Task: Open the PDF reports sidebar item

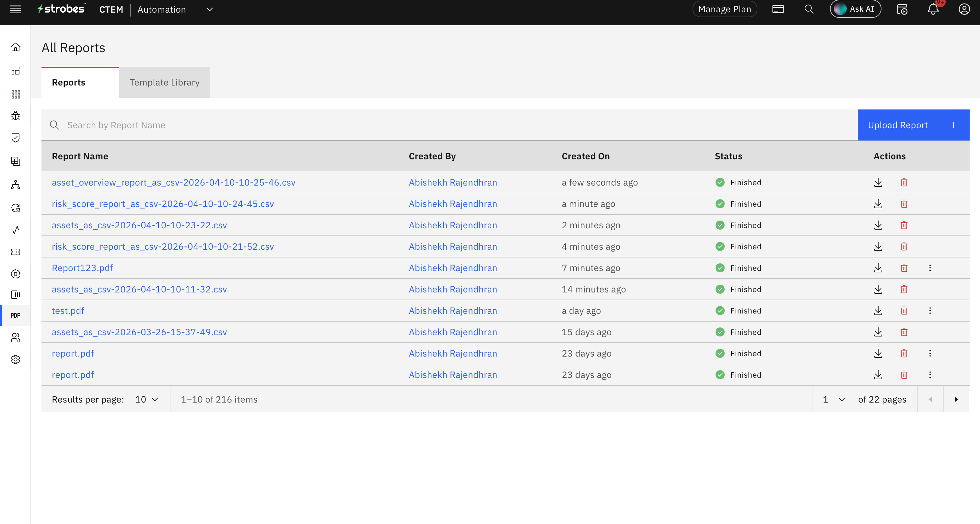Action: point(16,315)
